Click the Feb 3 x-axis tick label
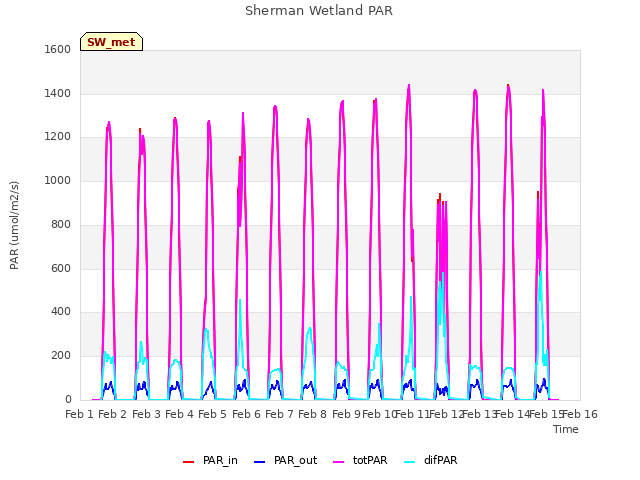The width and height of the screenshot is (640, 480). 146,414
